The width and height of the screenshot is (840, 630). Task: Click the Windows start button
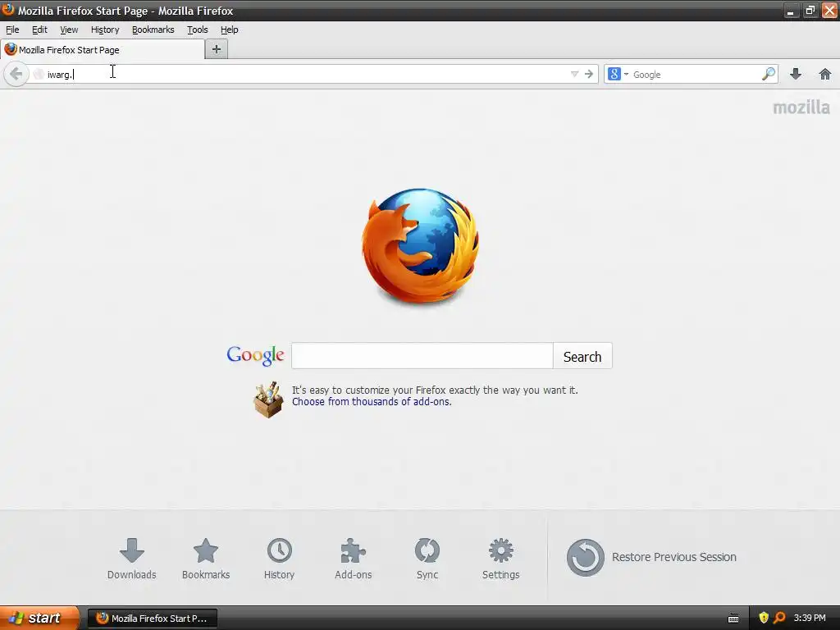(x=39, y=618)
